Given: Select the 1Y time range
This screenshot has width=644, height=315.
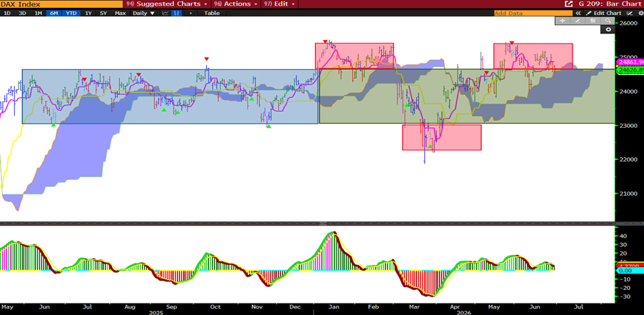Looking at the screenshot, I should [x=89, y=13].
